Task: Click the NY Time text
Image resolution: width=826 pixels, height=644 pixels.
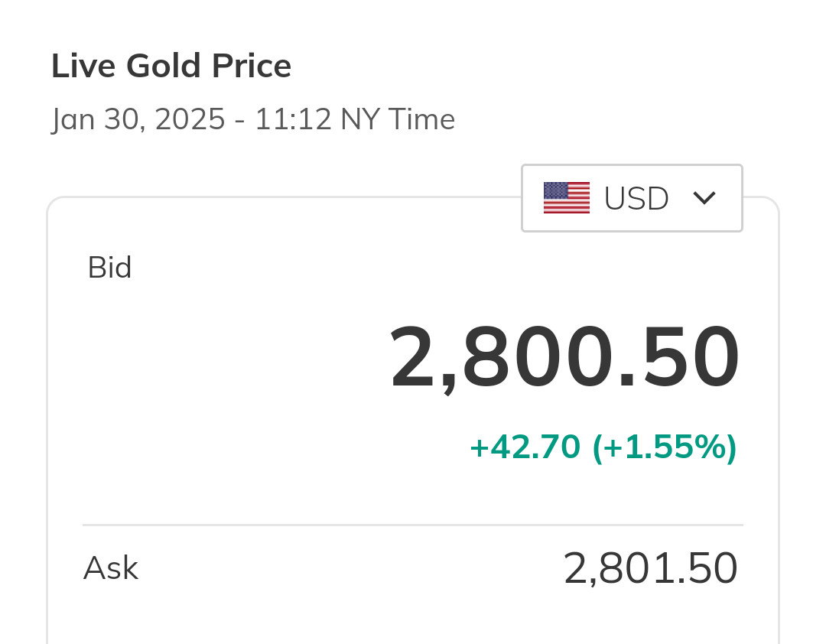Action: click(397, 120)
